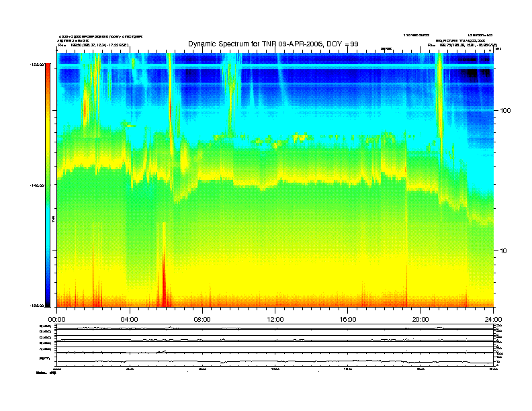Click the 12:00 time axis label
This screenshot has height=411, width=532.
275,320
